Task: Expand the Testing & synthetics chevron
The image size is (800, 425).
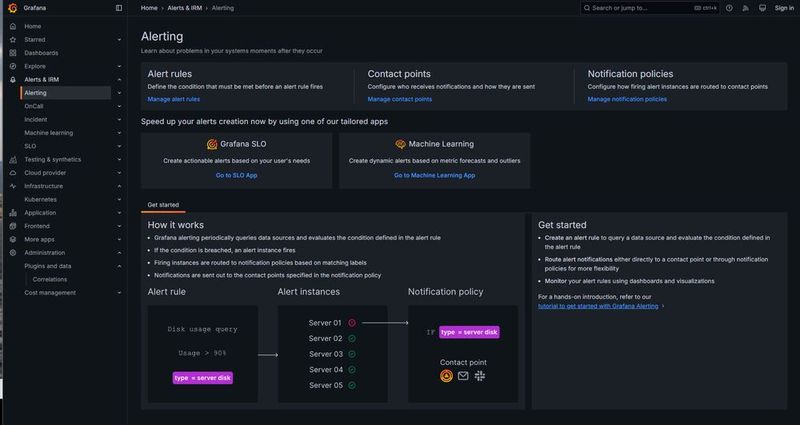Action: click(x=119, y=160)
